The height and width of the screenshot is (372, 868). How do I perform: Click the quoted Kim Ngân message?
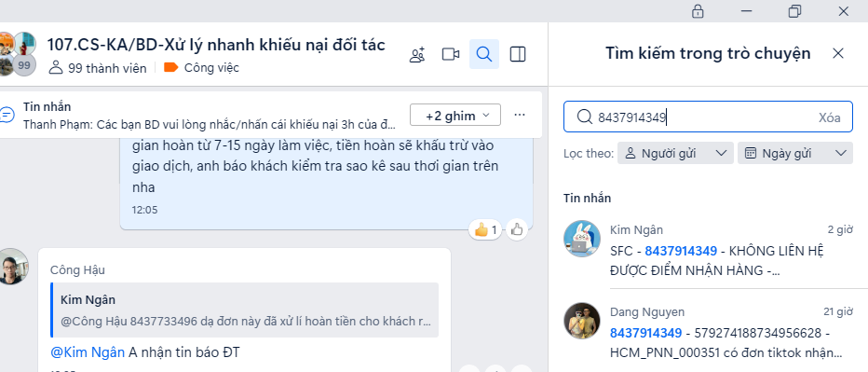[245, 310]
